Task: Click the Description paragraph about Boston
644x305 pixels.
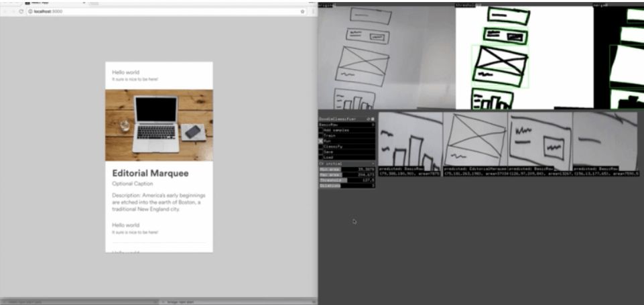Action: [x=159, y=202]
